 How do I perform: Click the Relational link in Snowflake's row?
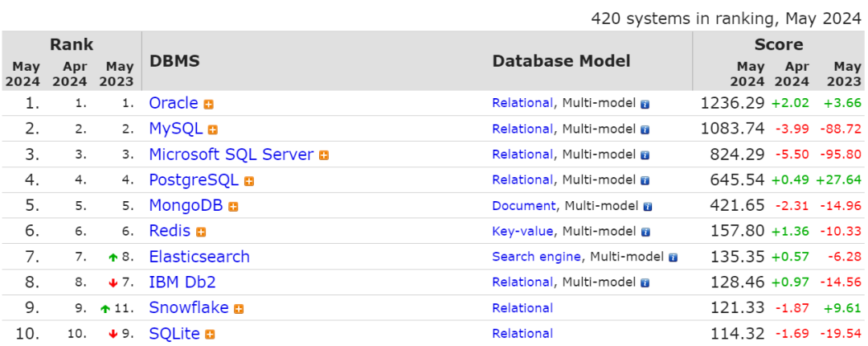click(x=522, y=308)
